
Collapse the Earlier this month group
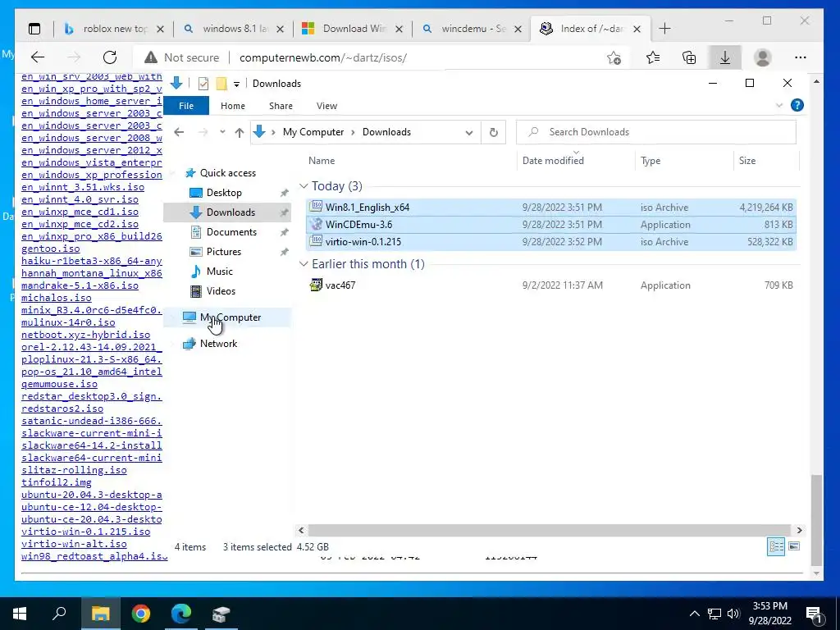click(x=304, y=264)
